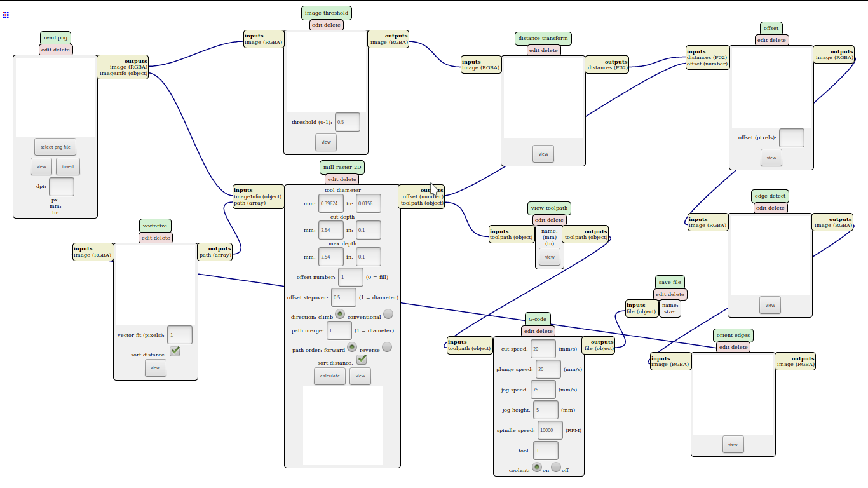Image resolution: width=868 pixels, height=488 pixels.
Task: Focus the threshold (0-1) input field
Action: (348, 122)
